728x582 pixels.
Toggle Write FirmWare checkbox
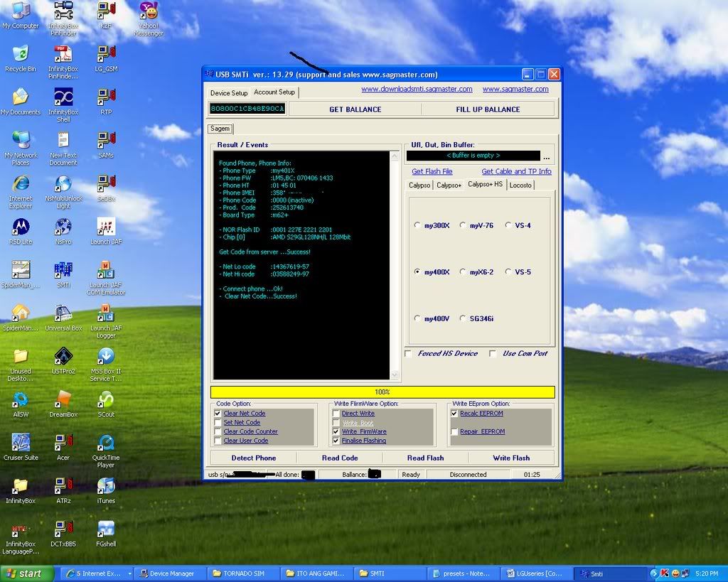pos(336,431)
